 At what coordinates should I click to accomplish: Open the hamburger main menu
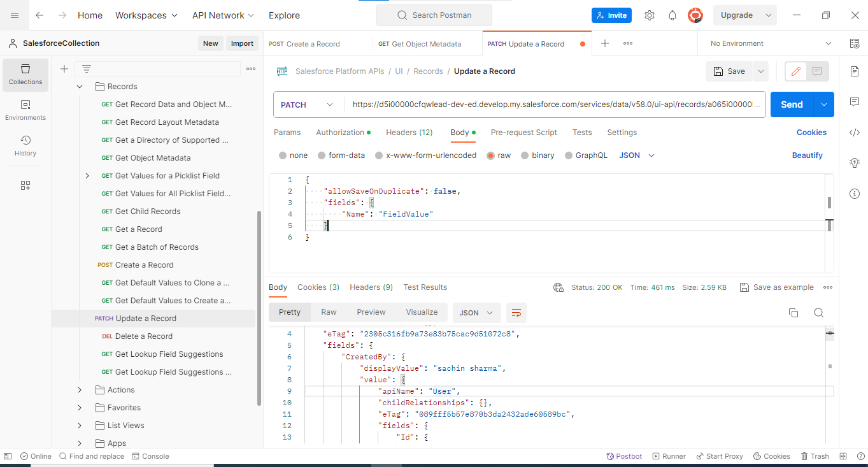click(15, 15)
